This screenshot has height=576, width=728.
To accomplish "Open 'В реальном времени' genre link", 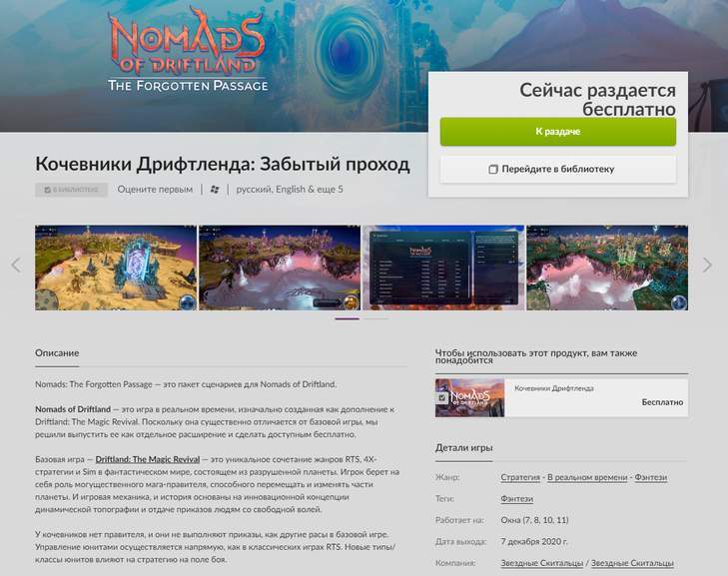I will (587, 477).
